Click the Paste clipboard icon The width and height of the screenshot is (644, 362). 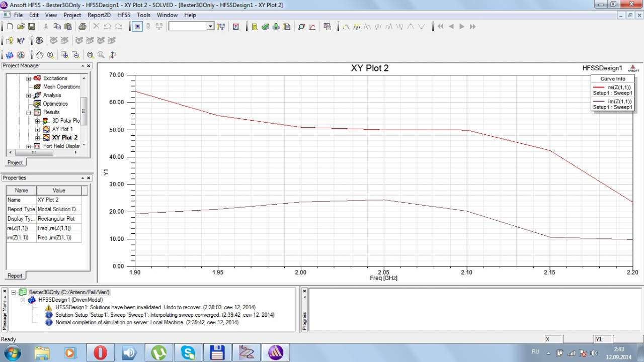(67, 27)
